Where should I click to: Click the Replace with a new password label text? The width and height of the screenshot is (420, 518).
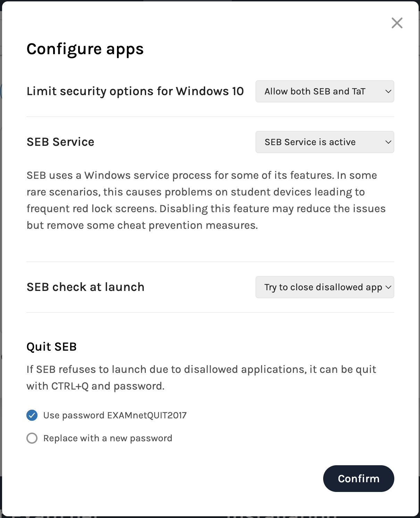tap(108, 438)
